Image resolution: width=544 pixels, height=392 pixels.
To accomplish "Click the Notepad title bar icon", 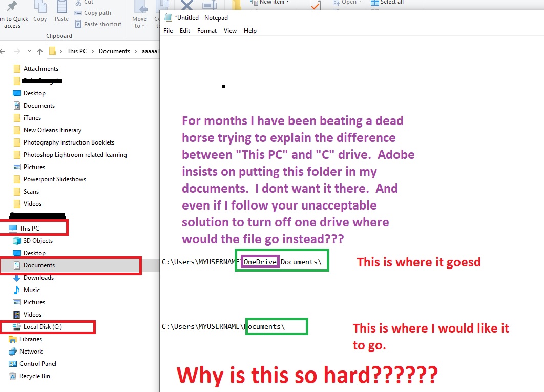I will 168,18.
